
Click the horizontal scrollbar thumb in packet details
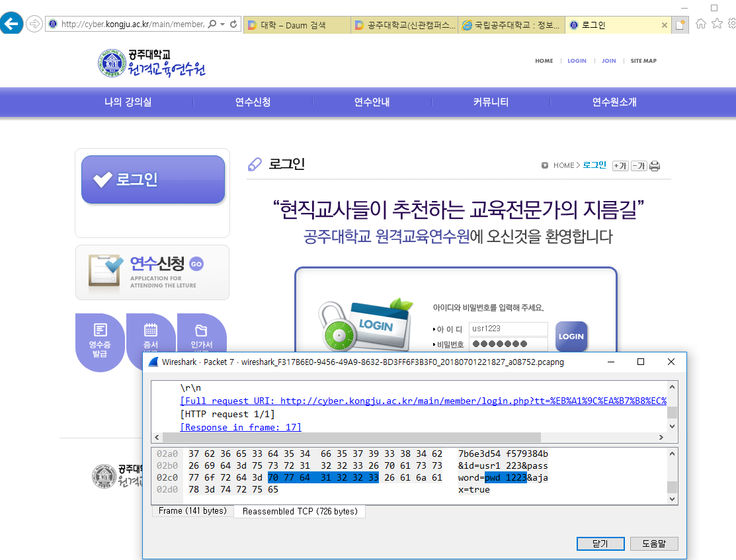coord(351,438)
